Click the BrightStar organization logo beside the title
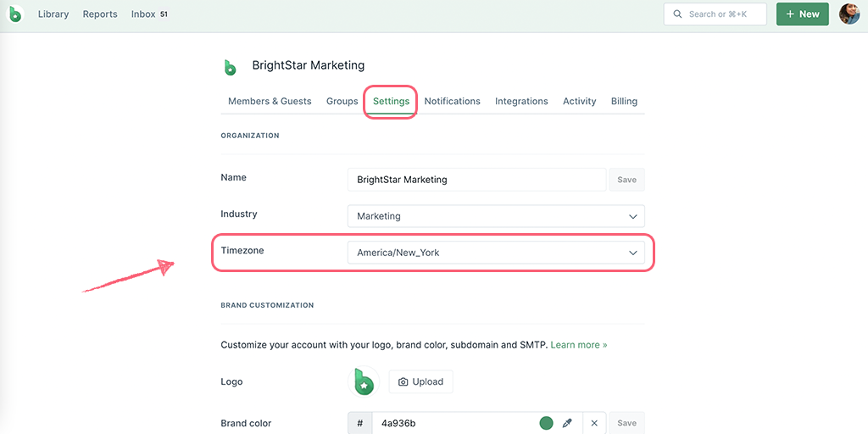The height and width of the screenshot is (434, 868). click(x=231, y=67)
